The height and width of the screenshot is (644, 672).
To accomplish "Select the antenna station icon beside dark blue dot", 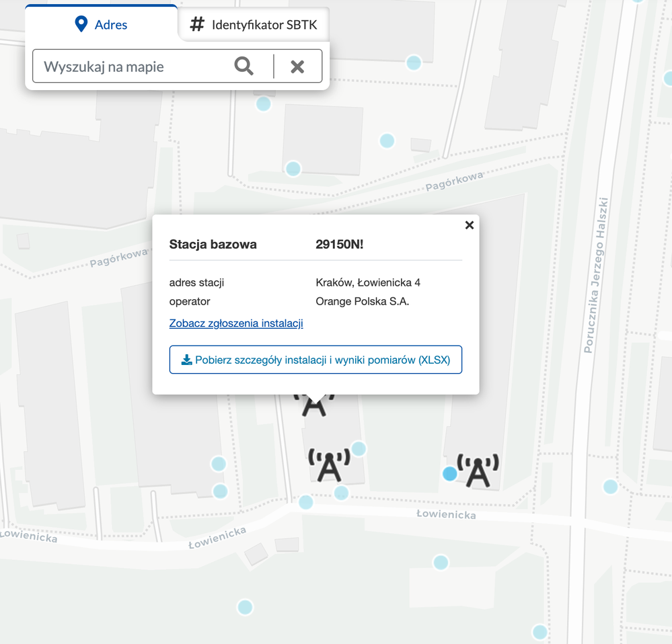I will [x=478, y=471].
